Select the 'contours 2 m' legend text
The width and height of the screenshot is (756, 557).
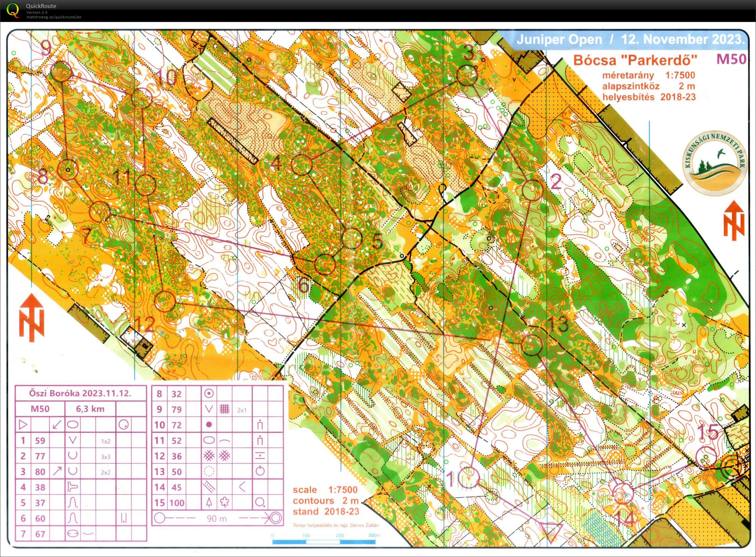(326, 501)
